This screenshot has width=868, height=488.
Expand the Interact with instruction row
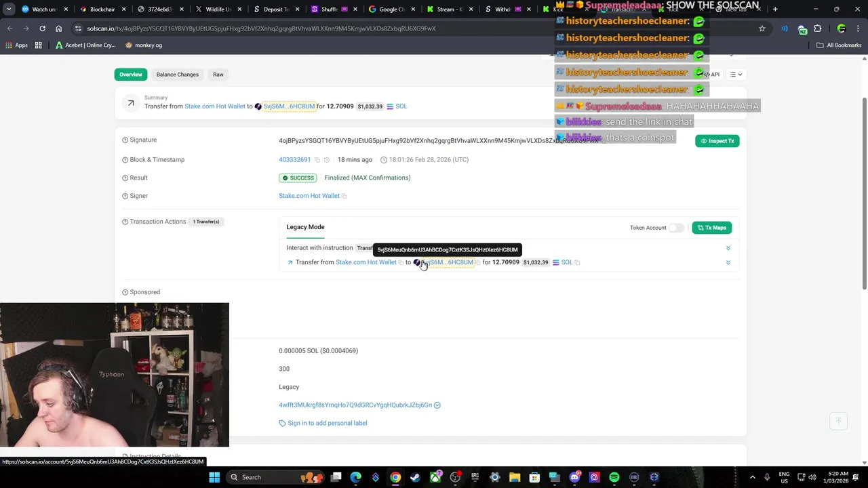click(x=728, y=248)
